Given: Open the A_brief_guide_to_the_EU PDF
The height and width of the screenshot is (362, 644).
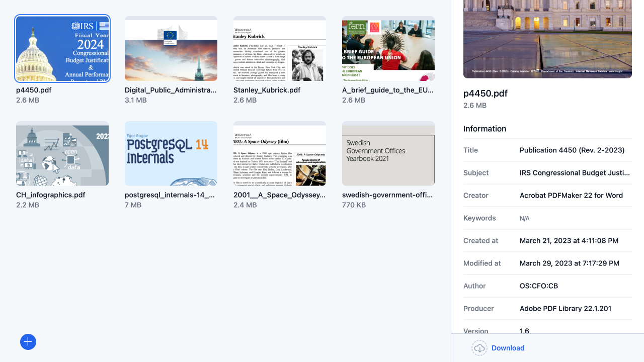Looking at the screenshot, I should (388, 48).
